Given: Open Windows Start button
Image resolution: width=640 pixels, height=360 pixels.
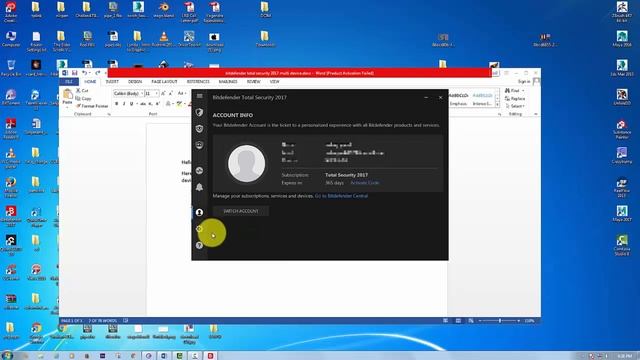Looking at the screenshot, I should click(7, 356).
